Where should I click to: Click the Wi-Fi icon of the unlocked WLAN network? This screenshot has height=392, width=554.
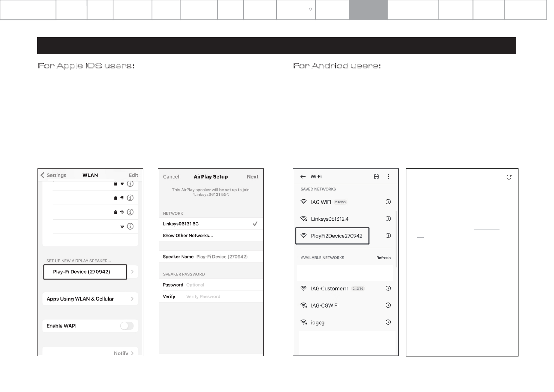coord(122,227)
